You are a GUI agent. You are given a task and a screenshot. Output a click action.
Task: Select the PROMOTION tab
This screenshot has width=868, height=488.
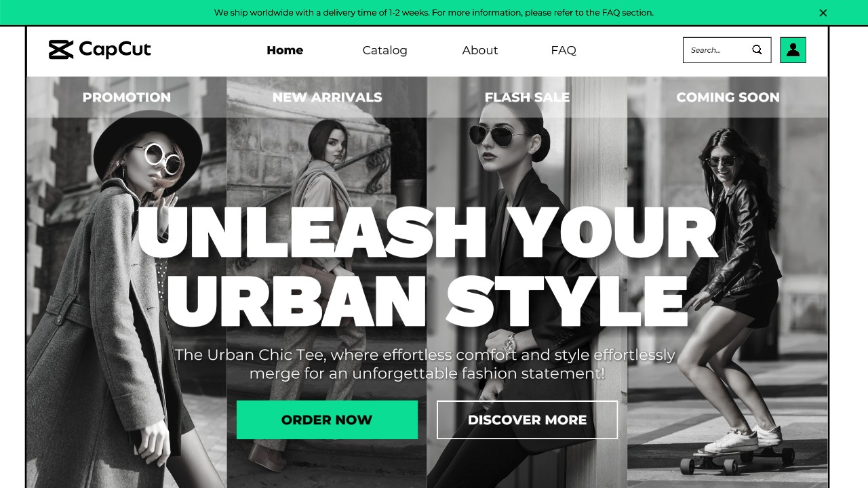[127, 97]
